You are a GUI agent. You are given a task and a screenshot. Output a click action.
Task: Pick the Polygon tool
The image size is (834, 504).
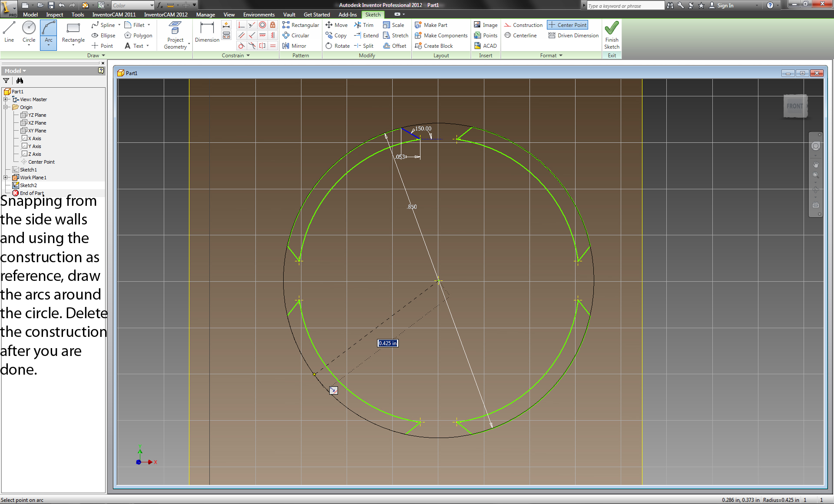pos(138,36)
